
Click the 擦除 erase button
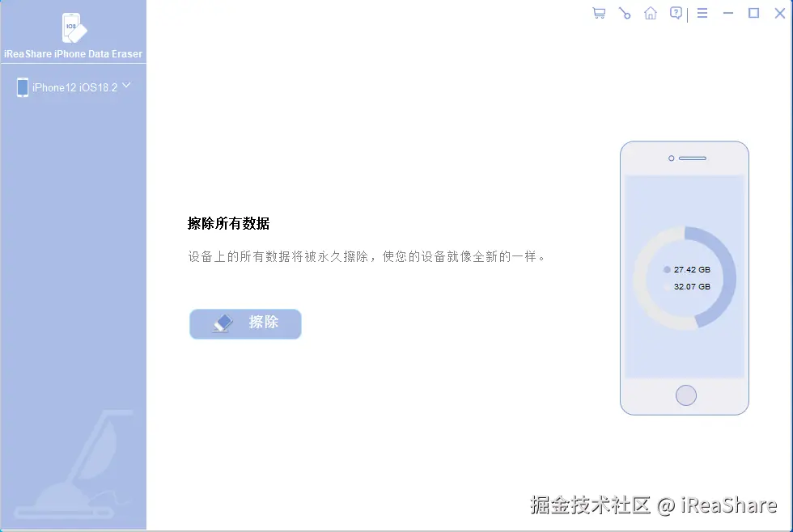(x=245, y=323)
